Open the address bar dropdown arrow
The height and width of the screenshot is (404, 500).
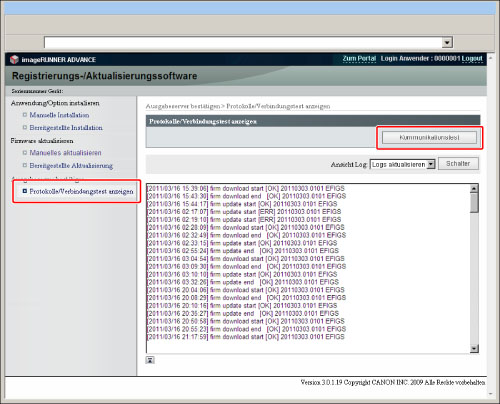(x=447, y=42)
